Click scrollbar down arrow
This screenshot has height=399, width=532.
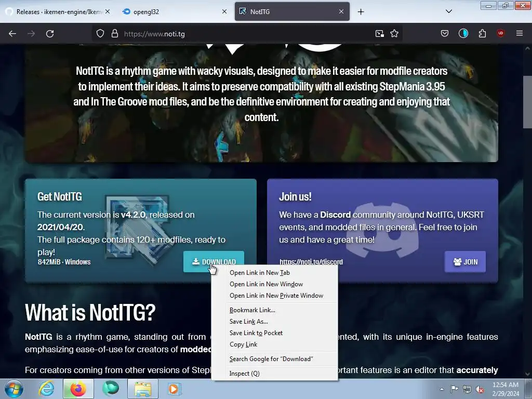coord(527,374)
